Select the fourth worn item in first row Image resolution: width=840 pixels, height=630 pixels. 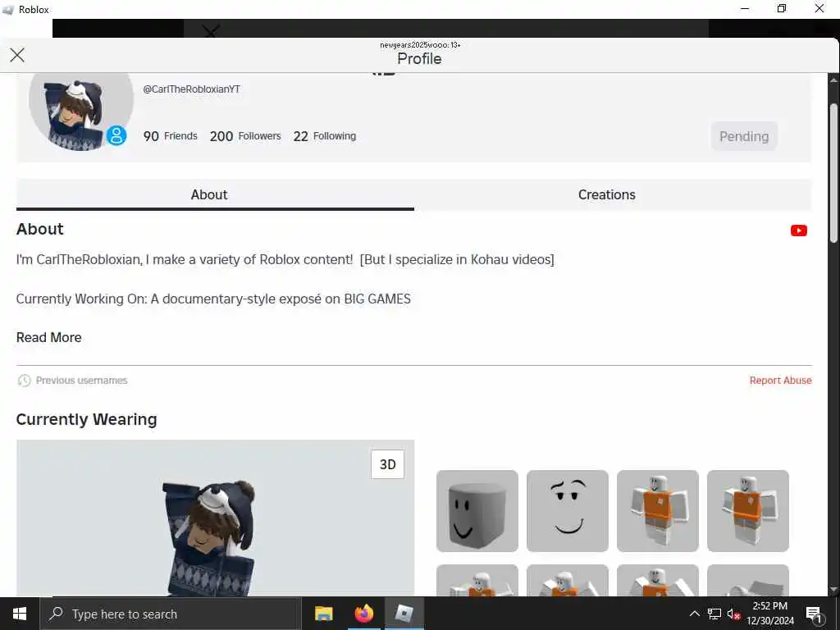pyautogui.click(x=748, y=511)
